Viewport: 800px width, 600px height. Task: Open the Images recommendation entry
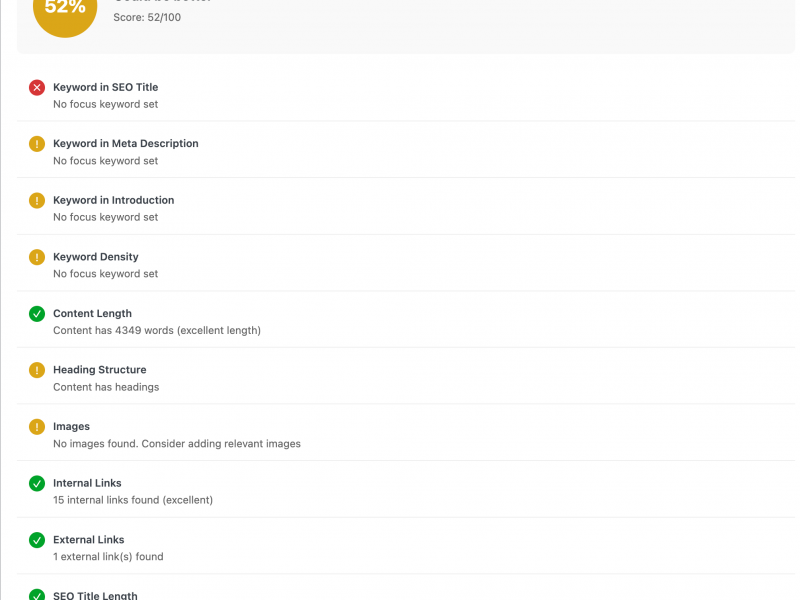400,434
